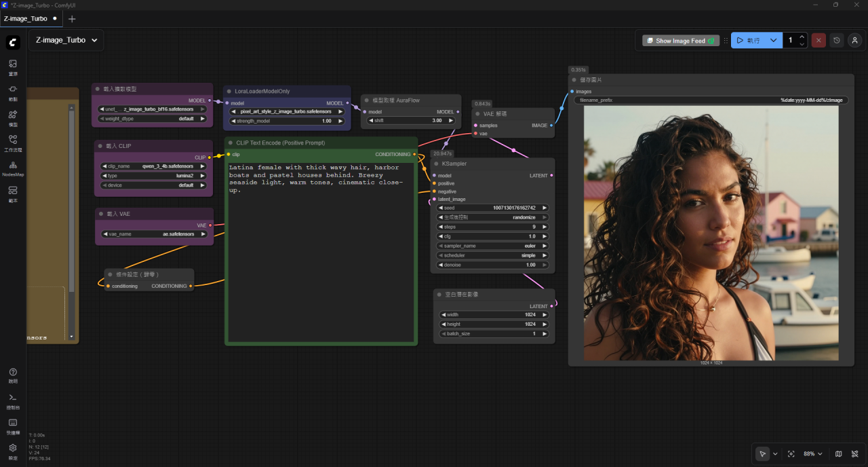The width and height of the screenshot is (868, 467).
Task: Collapse the LoraLoaderModelOnly node via its dot
Action: tap(229, 91)
